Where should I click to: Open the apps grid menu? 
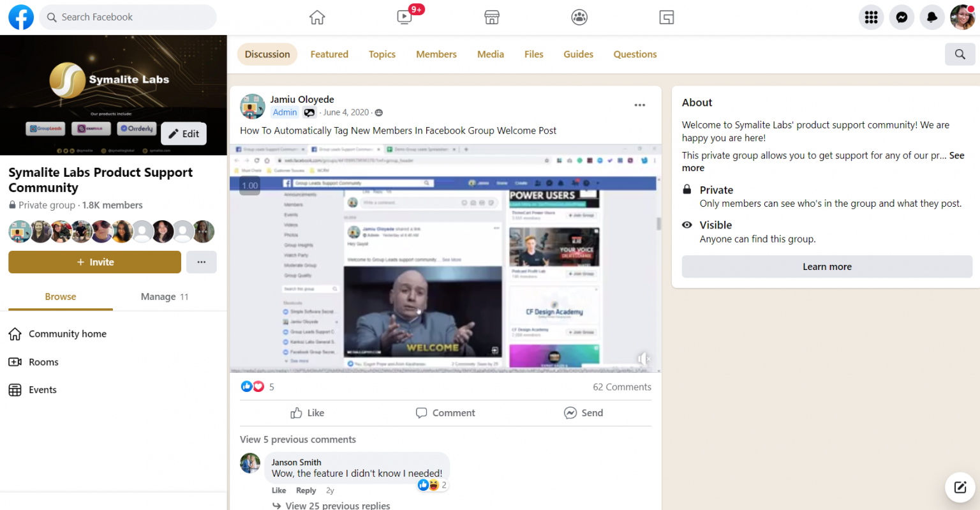[x=871, y=17]
